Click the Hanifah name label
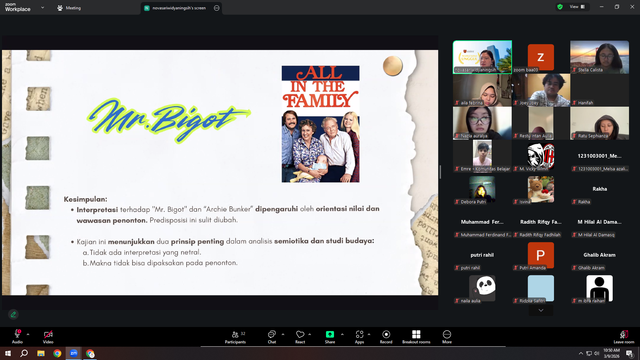 click(585, 103)
